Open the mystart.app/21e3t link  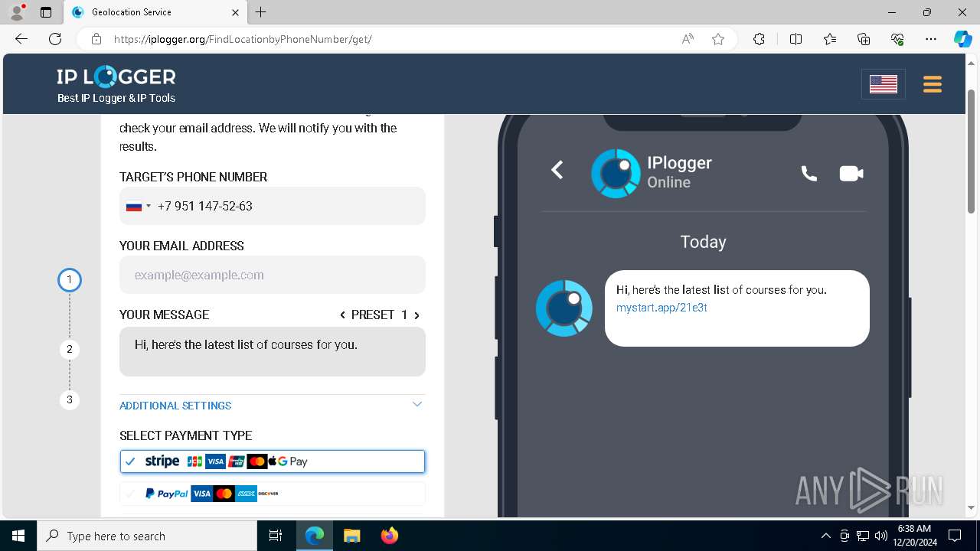pos(661,308)
